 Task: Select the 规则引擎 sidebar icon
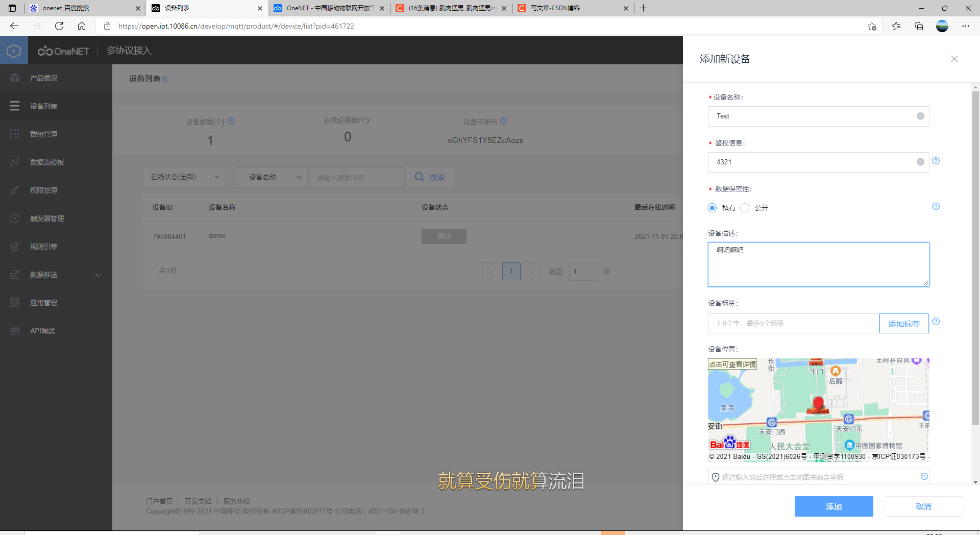click(14, 246)
